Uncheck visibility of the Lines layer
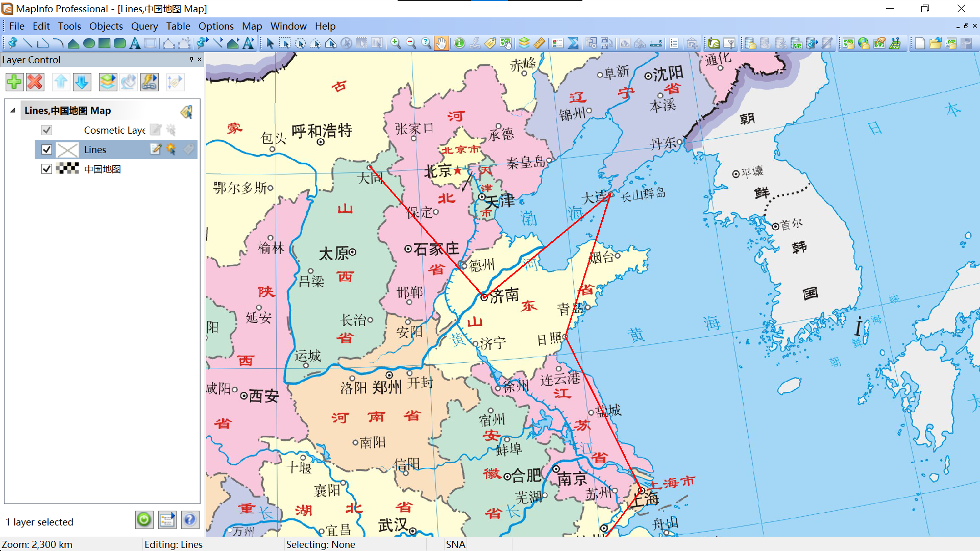Image resolution: width=980 pixels, height=551 pixels. pyautogui.click(x=46, y=149)
